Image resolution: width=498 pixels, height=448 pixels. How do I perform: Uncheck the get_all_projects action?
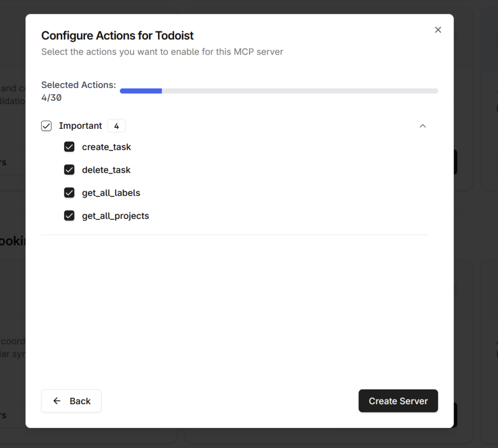pos(69,216)
